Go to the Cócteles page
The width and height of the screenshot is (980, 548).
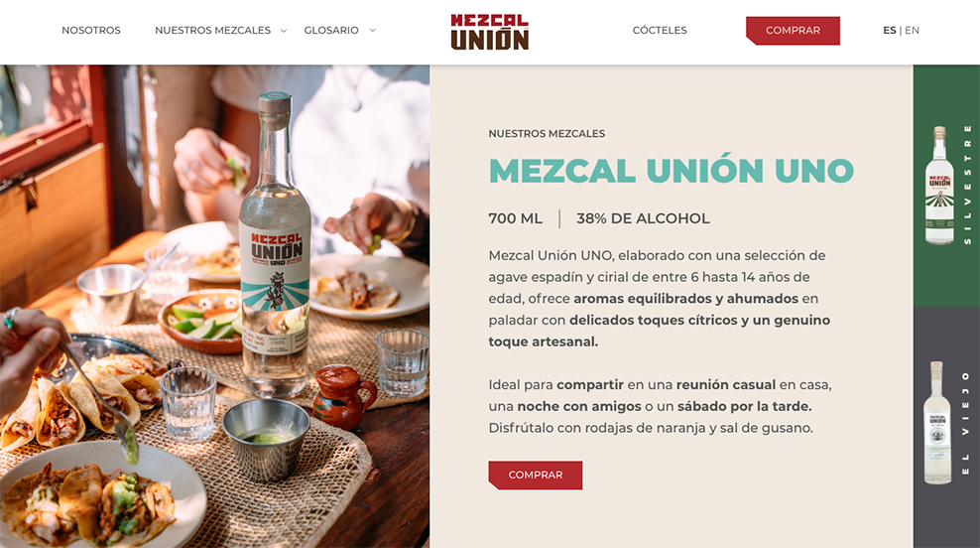coord(660,30)
